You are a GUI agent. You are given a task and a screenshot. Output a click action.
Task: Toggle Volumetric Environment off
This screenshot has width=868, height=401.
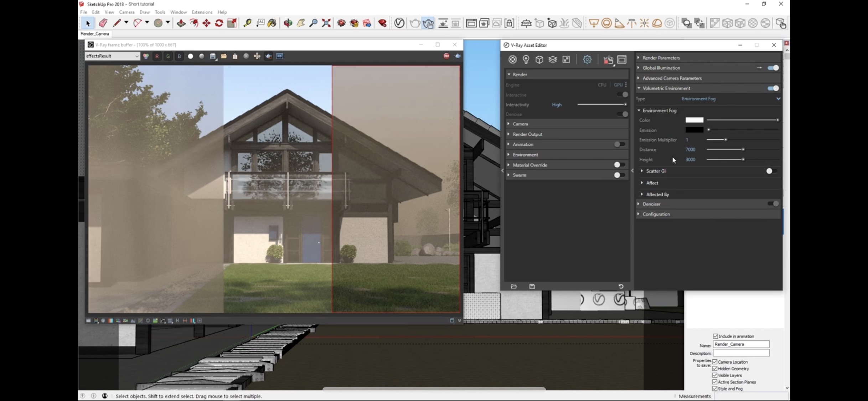pos(773,88)
